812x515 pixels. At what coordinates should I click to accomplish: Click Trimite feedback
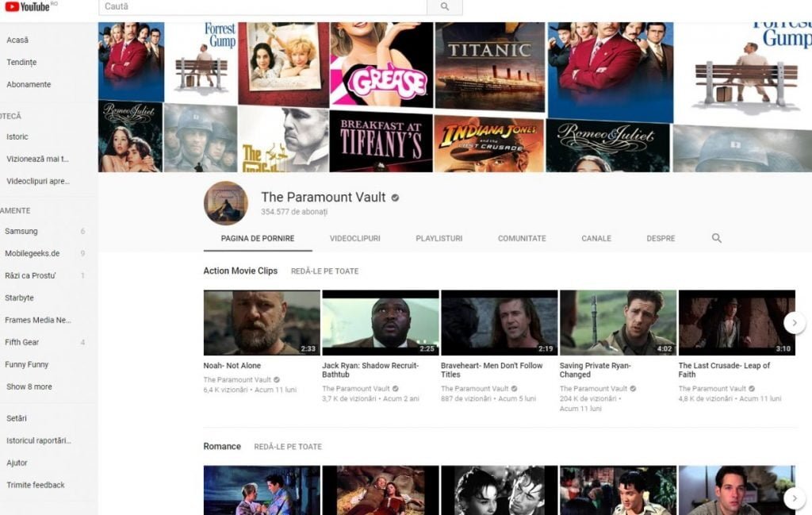pyautogui.click(x=36, y=486)
